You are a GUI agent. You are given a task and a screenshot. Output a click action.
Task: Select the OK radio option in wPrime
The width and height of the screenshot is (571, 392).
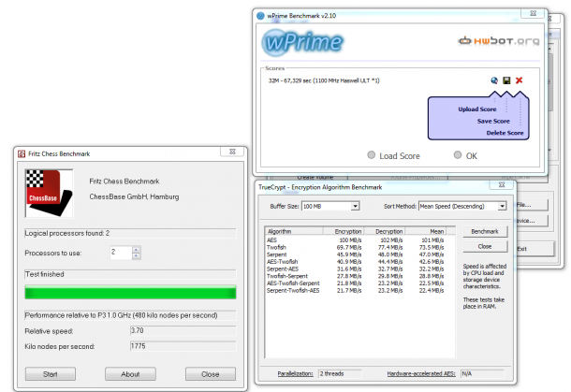(x=458, y=155)
